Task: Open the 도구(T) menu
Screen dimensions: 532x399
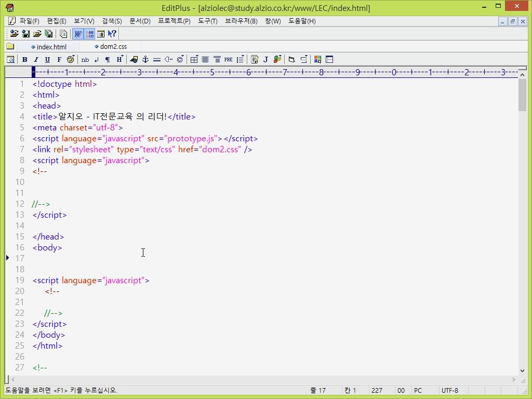Action: [208, 21]
